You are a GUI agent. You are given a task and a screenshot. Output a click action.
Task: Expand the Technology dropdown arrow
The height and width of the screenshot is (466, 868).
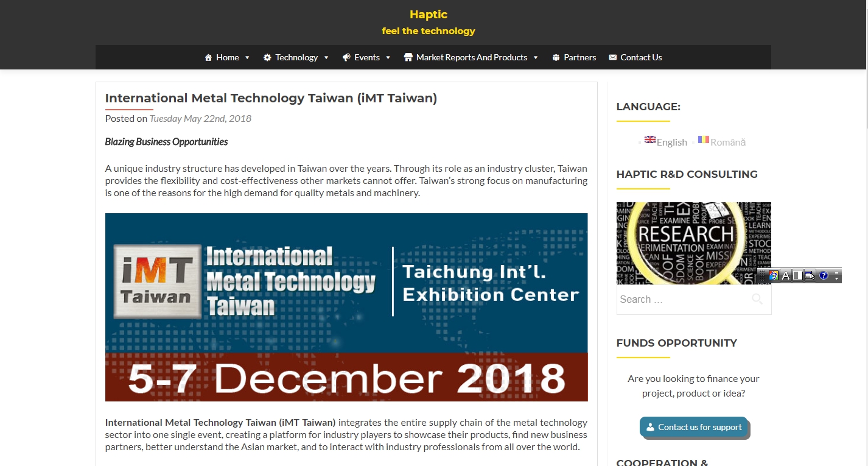point(326,58)
